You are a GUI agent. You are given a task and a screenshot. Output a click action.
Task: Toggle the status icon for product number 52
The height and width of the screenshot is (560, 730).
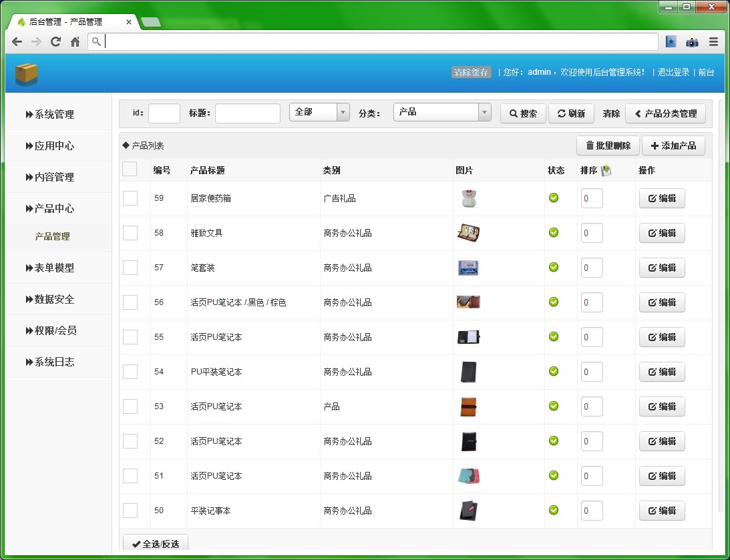(554, 441)
